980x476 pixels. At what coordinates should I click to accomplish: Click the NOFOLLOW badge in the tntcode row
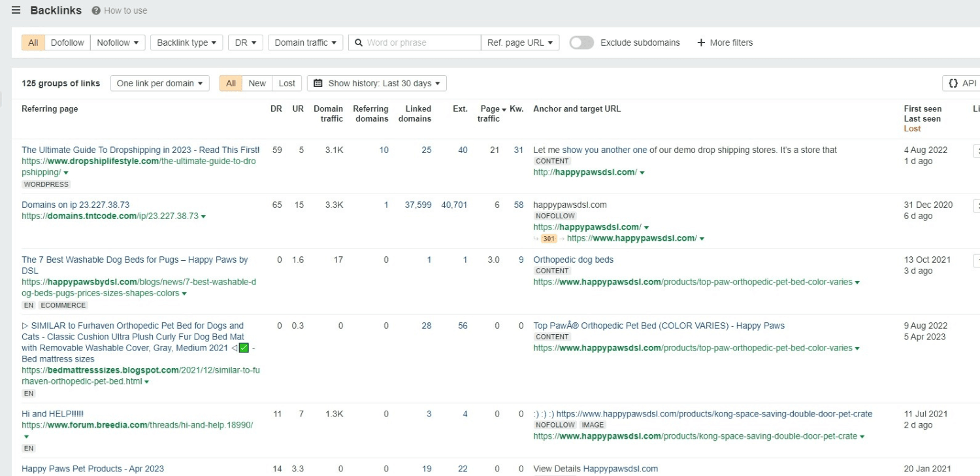click(x=555, y=216)
